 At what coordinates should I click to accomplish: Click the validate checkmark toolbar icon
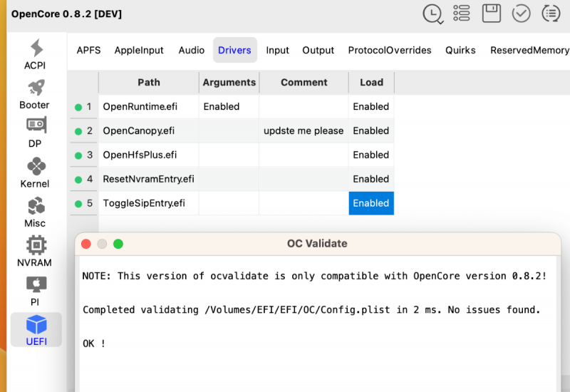(x=521, y=14)
